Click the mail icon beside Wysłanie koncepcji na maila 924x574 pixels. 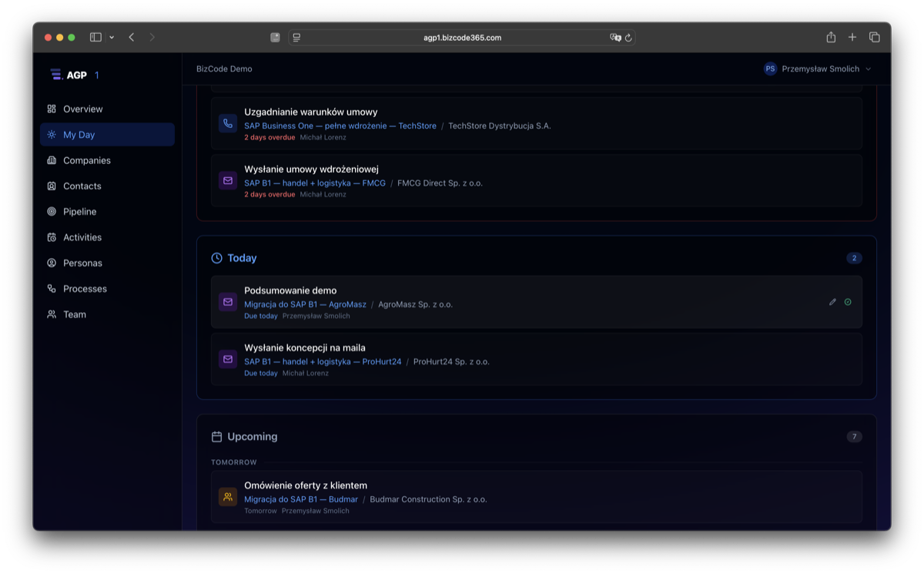227,359
